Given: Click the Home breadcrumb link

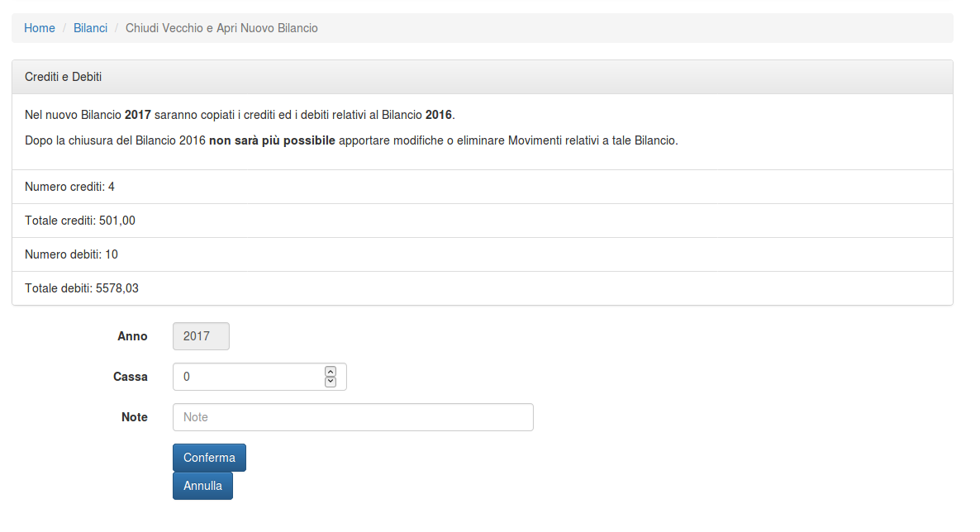Looking at the screenshot, I should [x=40, y=28].
